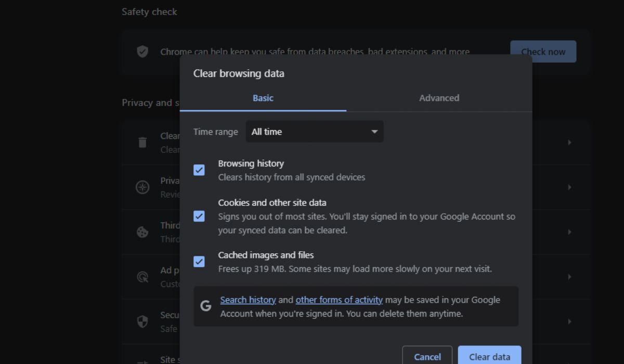Expand the Clear browsing data row arrow
The image size is (624, 364).
click(x=569, y=142)
